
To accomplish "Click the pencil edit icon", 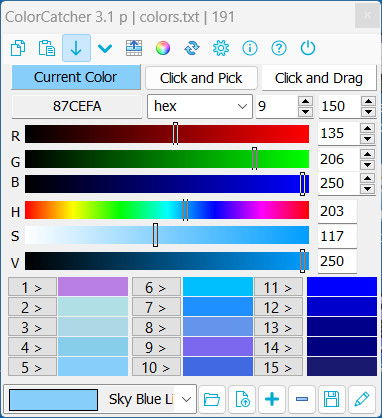I will click(x=362, y=399).
